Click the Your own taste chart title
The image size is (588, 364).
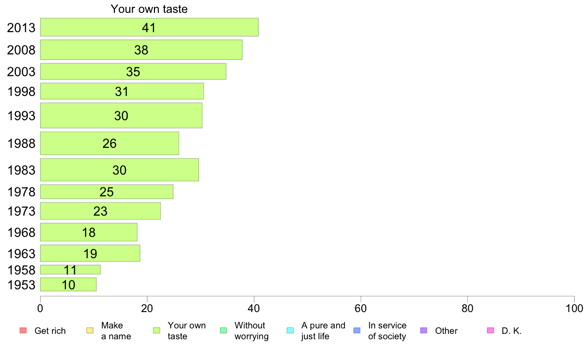point(149,9)
